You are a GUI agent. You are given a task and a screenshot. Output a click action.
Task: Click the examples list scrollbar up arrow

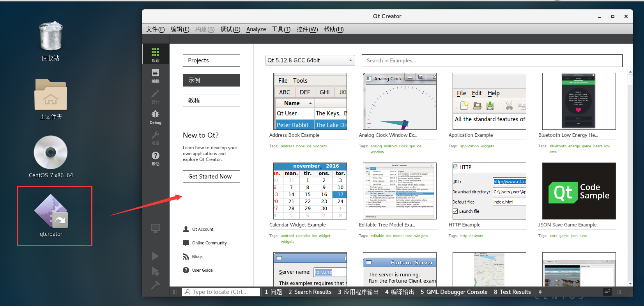point(630,72)
